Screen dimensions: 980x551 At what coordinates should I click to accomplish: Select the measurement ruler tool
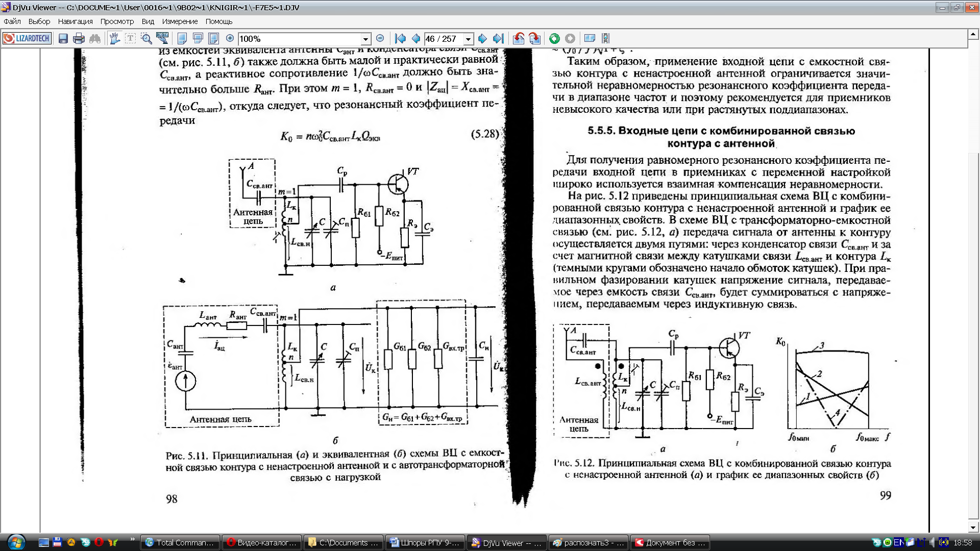[162, 38]
